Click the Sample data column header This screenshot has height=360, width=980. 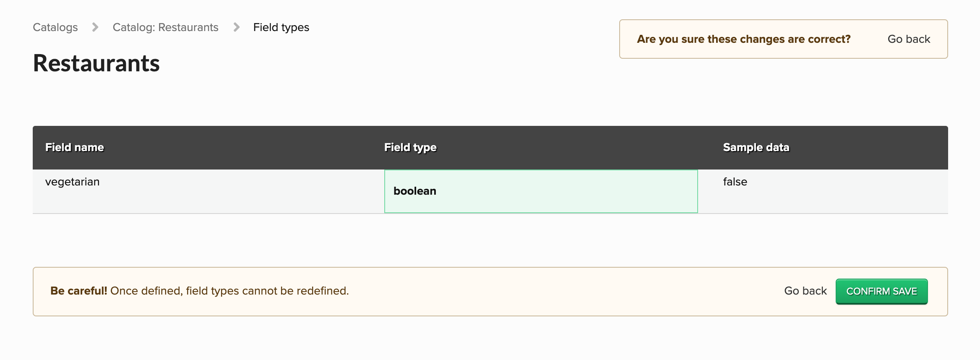pyautogui.click(x=756, y=147)
